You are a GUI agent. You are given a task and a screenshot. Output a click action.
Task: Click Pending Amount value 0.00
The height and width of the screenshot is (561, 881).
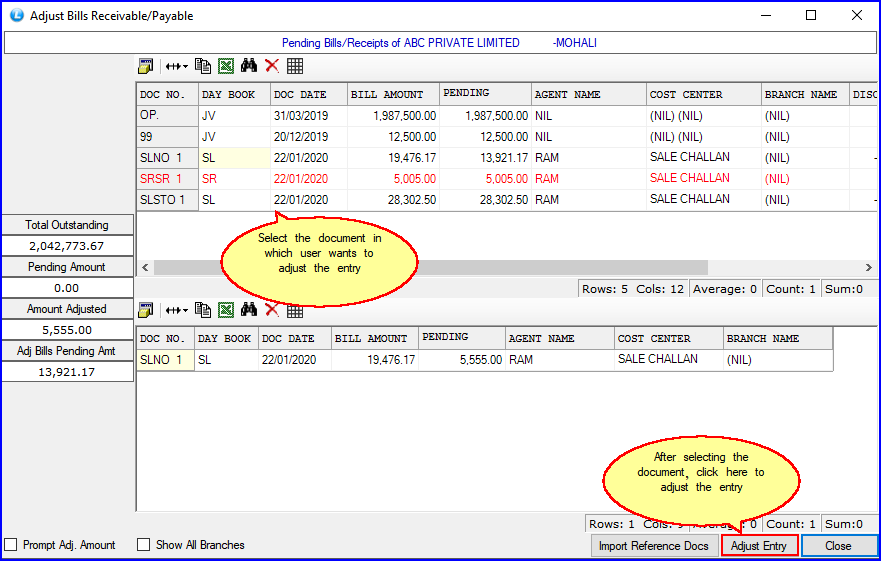(67, 288)
